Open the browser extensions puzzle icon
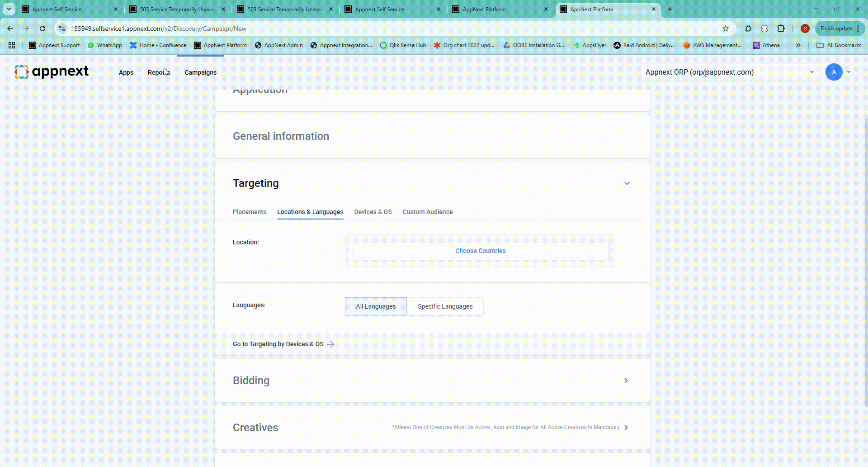 pos(781,29)
